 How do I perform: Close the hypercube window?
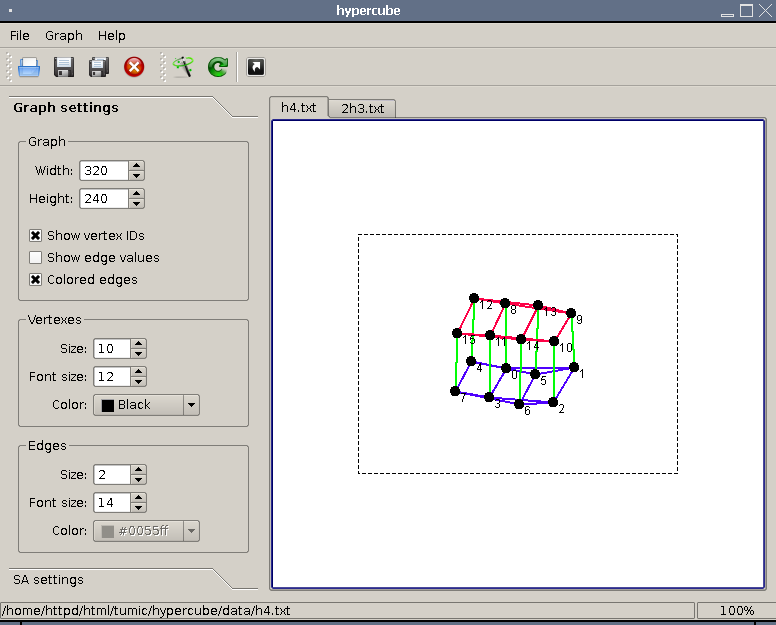click(x=765, y=10)
